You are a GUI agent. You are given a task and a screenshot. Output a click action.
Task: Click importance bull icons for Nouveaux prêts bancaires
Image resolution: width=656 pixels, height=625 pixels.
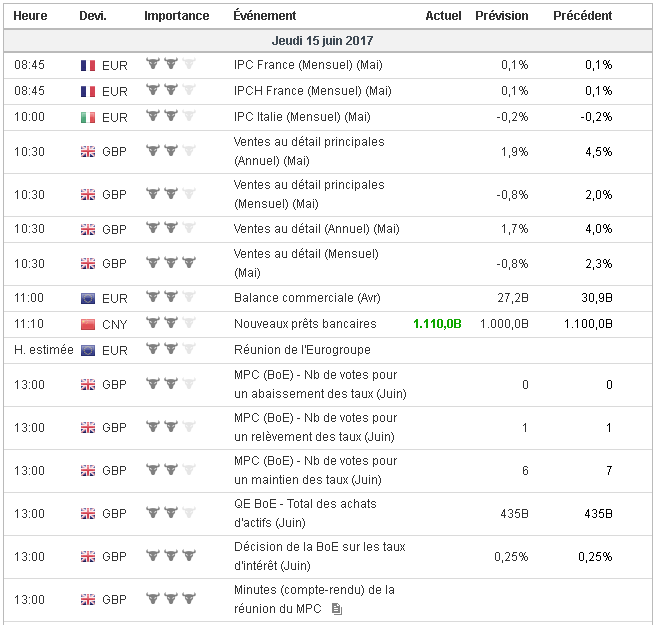point(170,324)
